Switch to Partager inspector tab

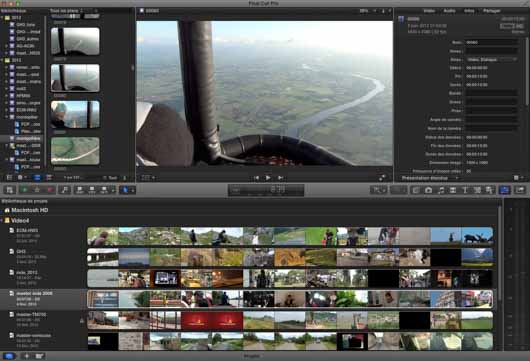click(491, 11)
